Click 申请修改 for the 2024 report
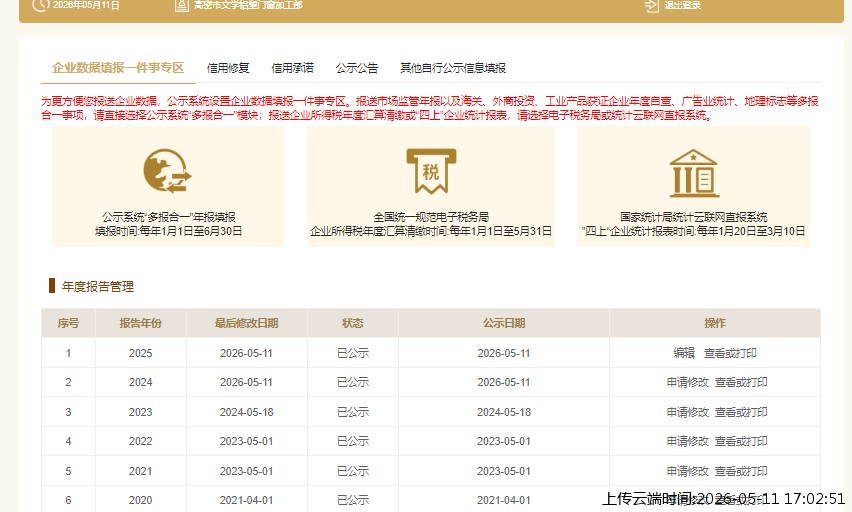The height and width of the screenshot is (512, 852). point(688,383)
